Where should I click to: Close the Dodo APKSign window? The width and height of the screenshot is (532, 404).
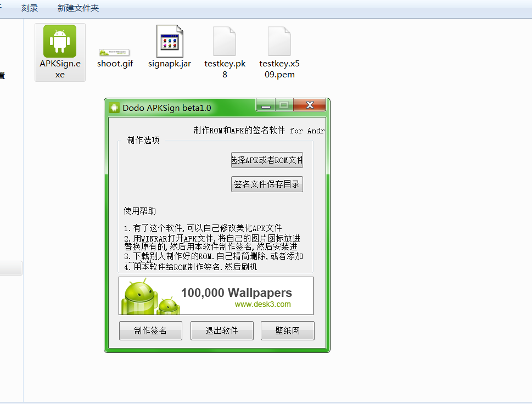point(309,105)
